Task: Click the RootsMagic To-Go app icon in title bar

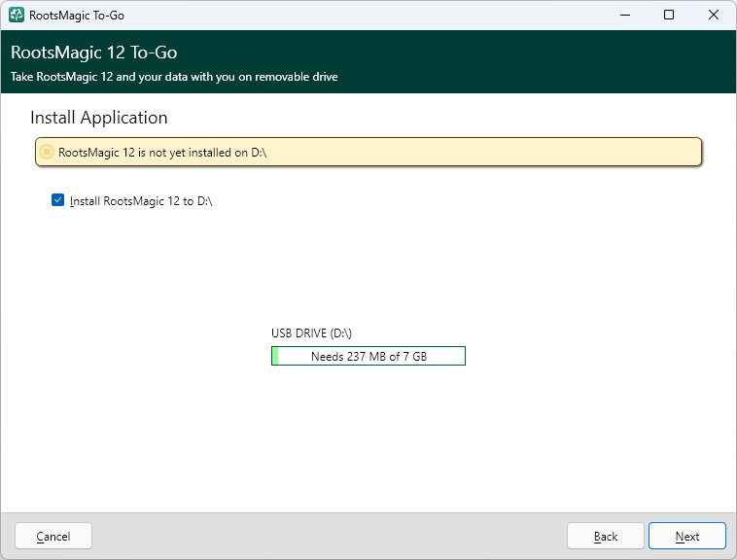Action: pos(17,15)
